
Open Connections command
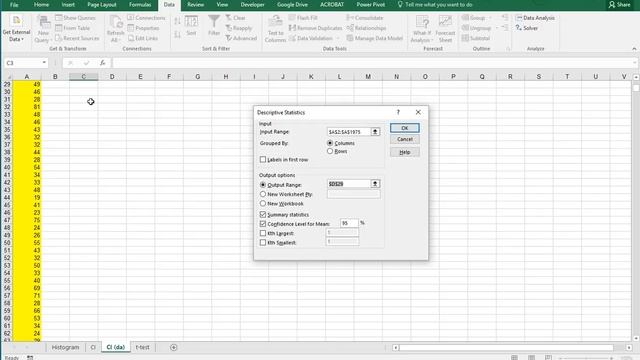146,18
